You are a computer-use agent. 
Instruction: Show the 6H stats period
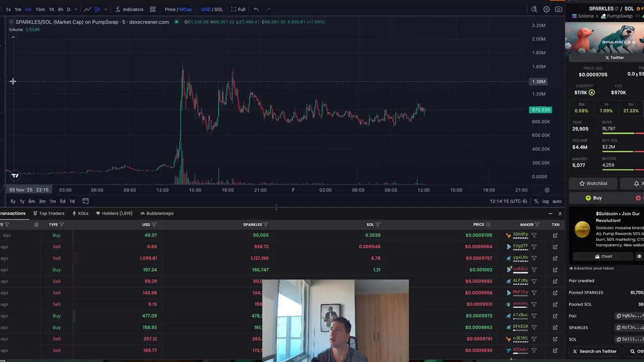pos(631,108)
